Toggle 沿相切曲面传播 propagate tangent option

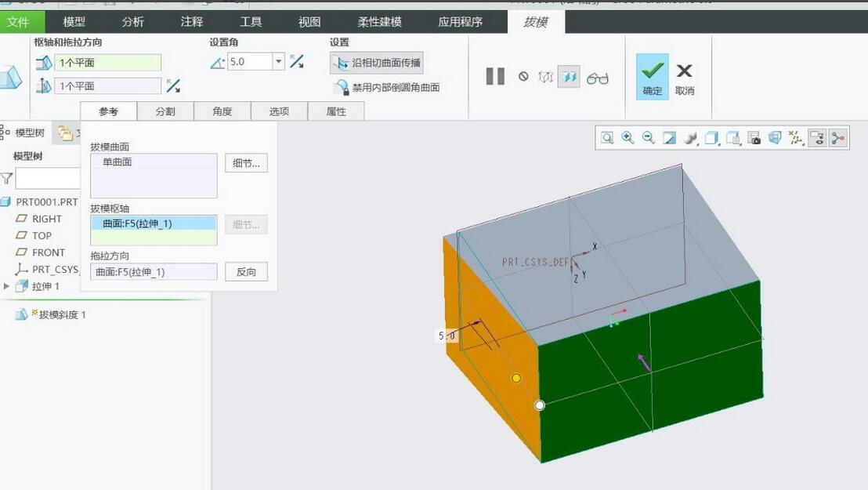pyautogui.click(x=377, y=63)
